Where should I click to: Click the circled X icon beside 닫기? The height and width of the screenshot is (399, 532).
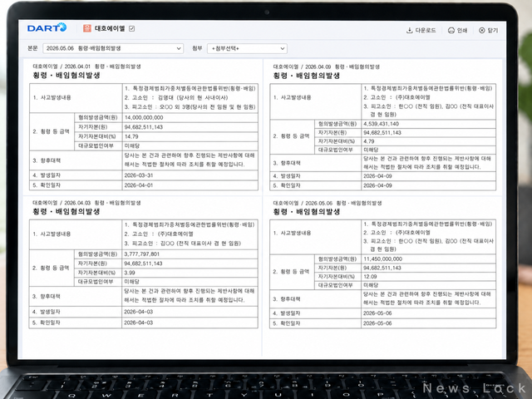(482, 31)
